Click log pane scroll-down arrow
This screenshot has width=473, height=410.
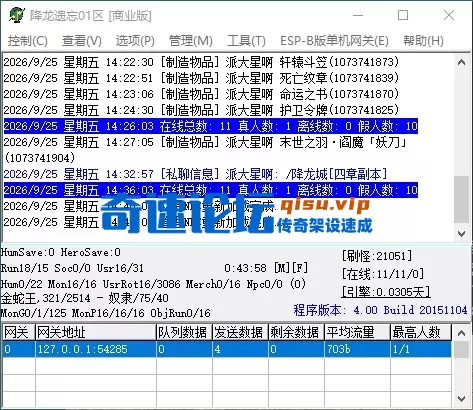coord(462,233)
